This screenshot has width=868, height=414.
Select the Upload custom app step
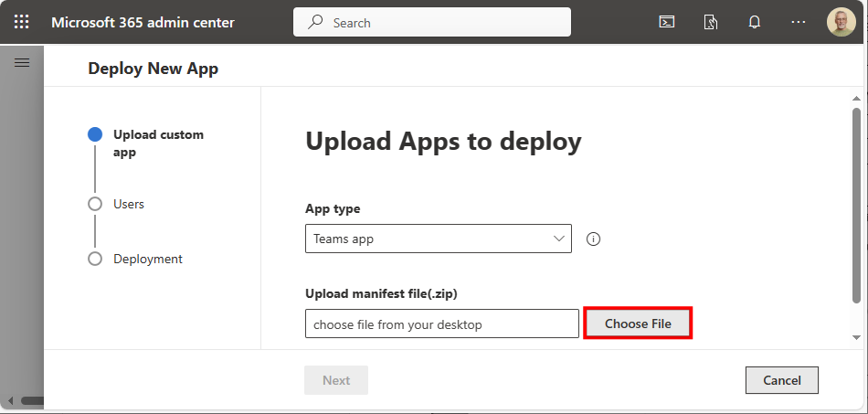tap(146, 143)
